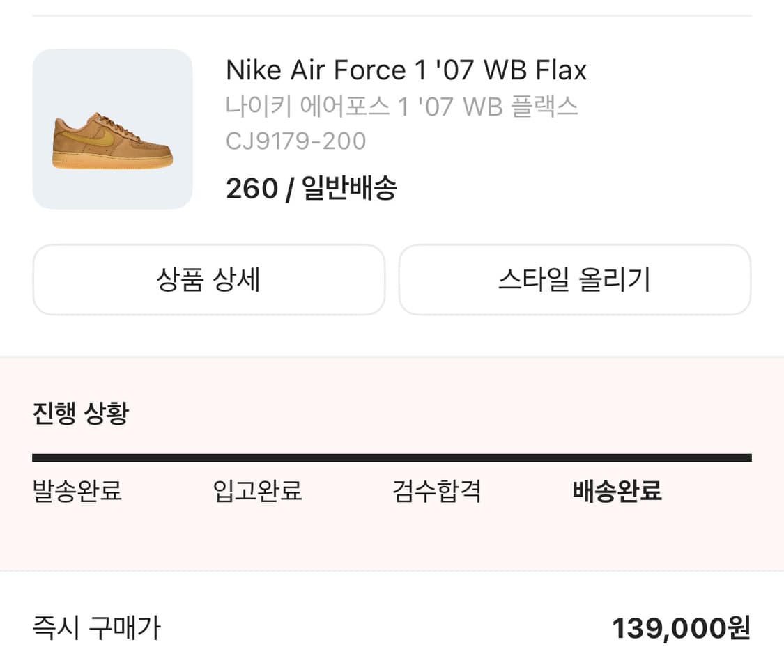Click the Nike swoosh logo on the shoe
The height and width of the screenshot is (672, 784).
coord(91,137)
